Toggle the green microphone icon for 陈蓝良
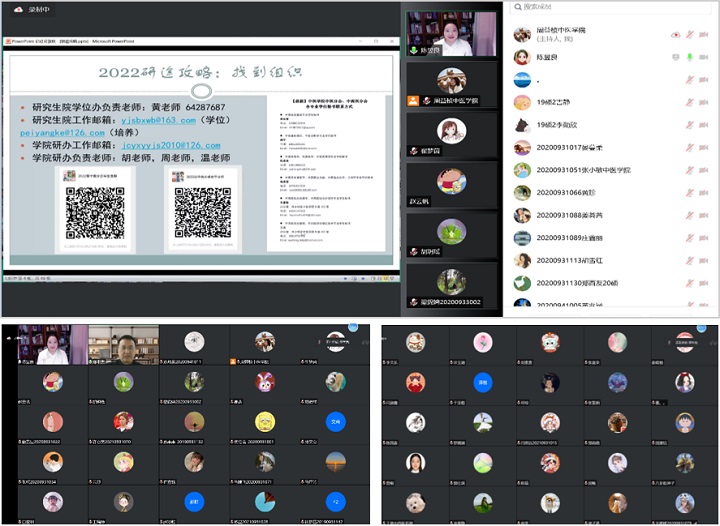Screen dimensions: 720x526 tap(689, 57)
